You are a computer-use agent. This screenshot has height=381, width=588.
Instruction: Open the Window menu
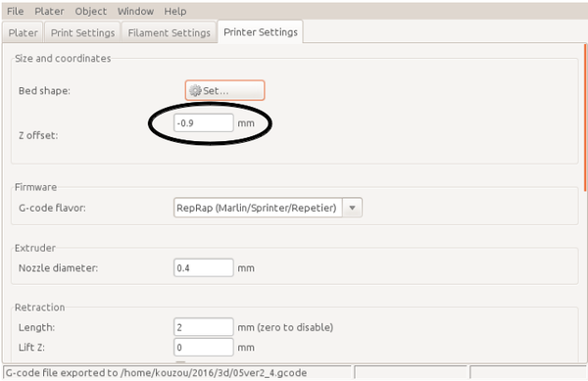click(136, 11)
